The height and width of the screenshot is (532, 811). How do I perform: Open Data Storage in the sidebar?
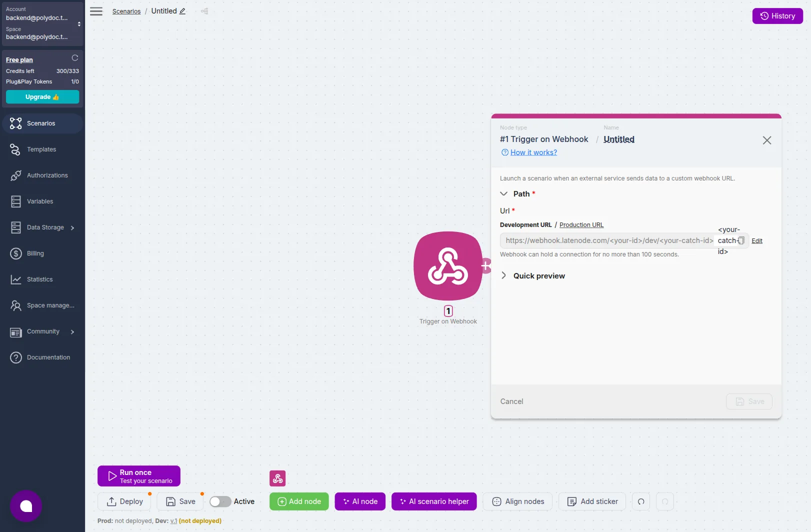[x=42, y=227]
